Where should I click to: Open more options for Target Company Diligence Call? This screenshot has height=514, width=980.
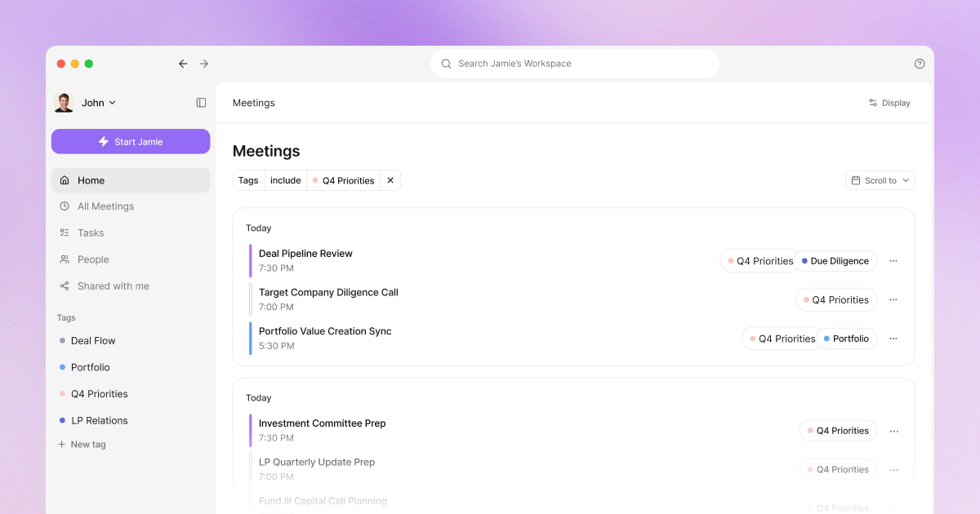click(x=893, y=299)
